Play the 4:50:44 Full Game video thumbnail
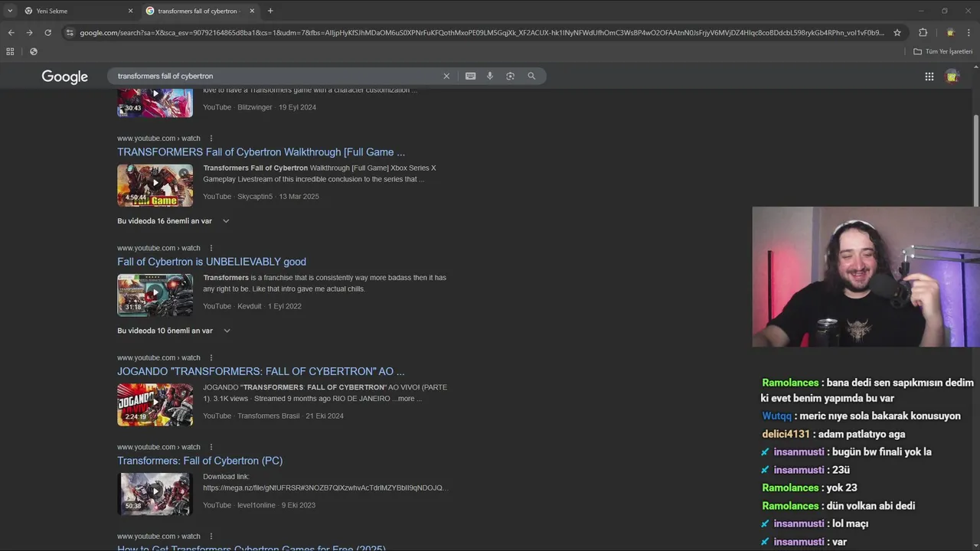980x551 pixels. point(155,185)
